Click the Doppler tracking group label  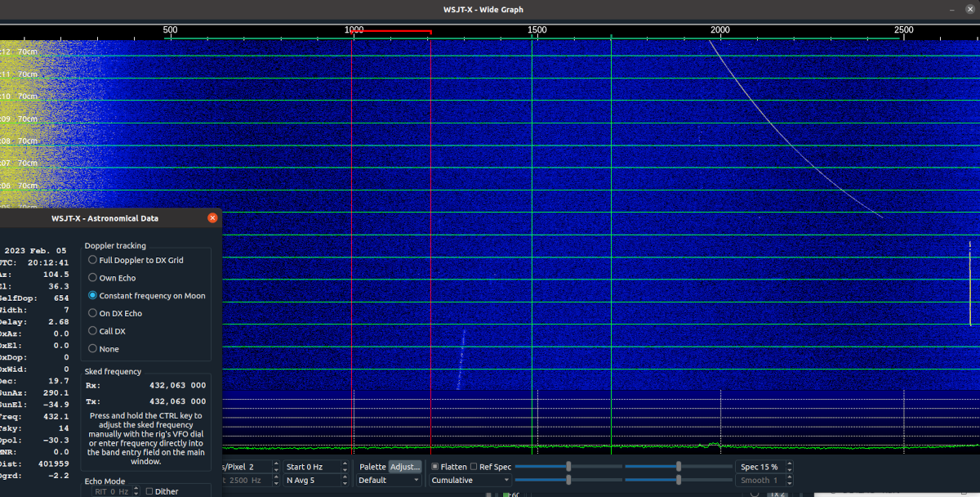point(115,245)
